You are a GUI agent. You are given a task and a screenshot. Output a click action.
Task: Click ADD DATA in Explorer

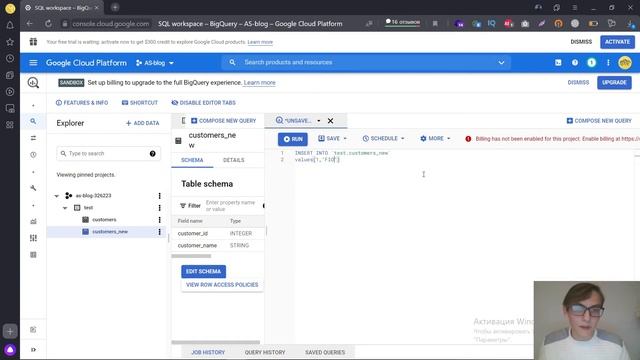click(x=142, y=123)
